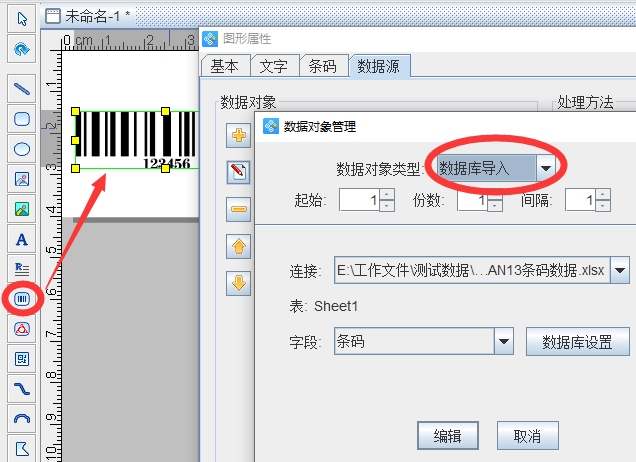Click the 份数 number input field
636x462 pixels.
[473, 200]
